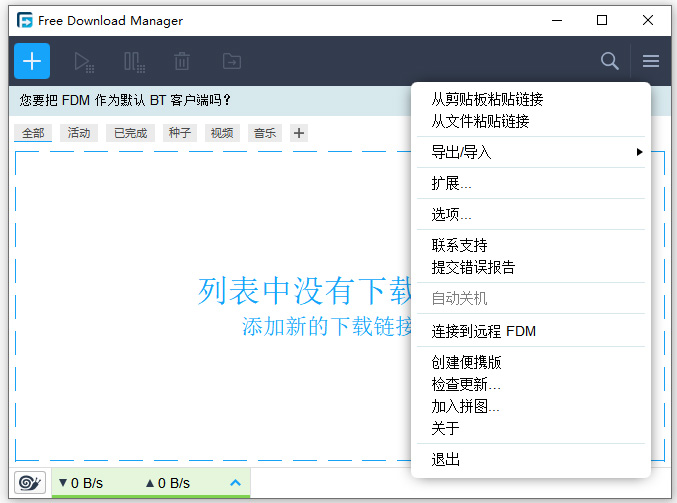677x503 pixels.
Task: Open the search magnifier icon
Action: (x=609, y=61)
